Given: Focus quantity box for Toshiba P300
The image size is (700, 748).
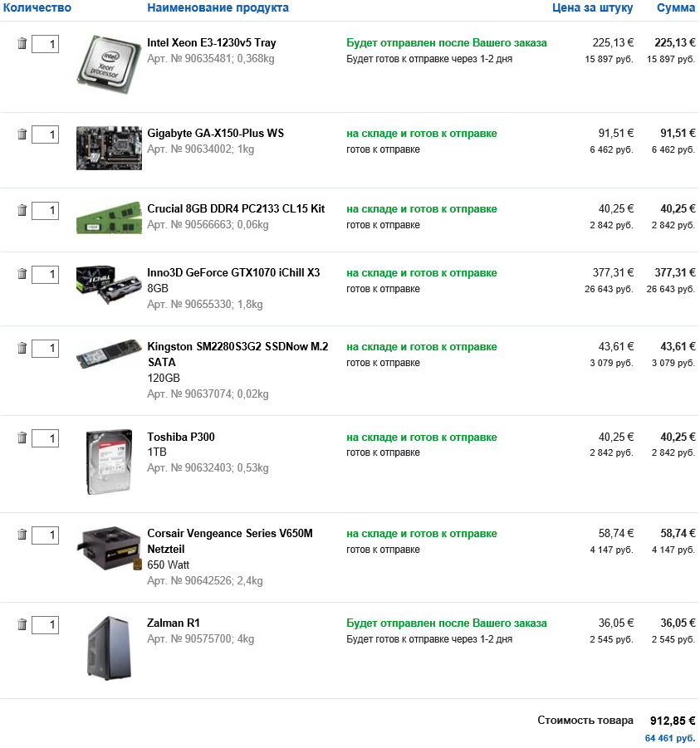Looking at the screenshot, I should [x=45, y=438].
